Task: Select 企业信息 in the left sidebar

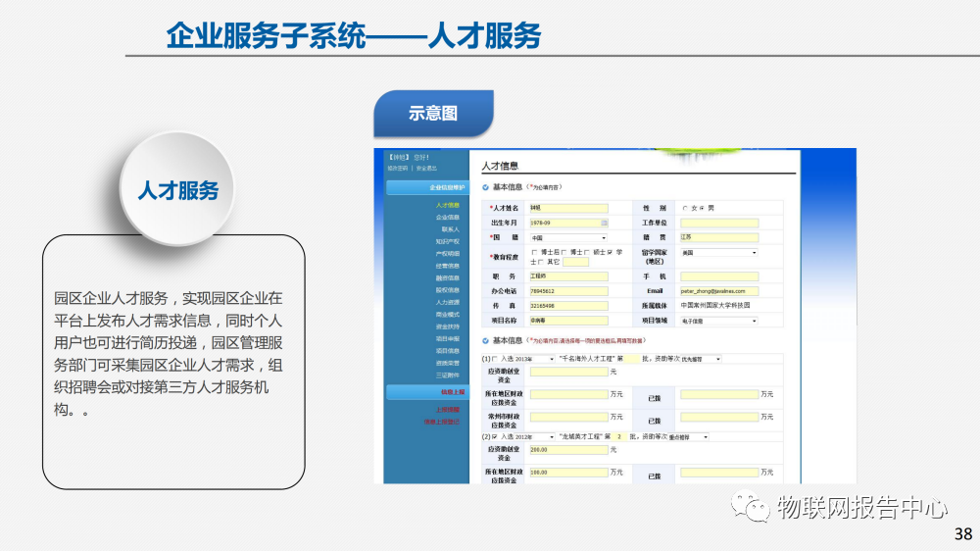Action: (x=448, y=217)
